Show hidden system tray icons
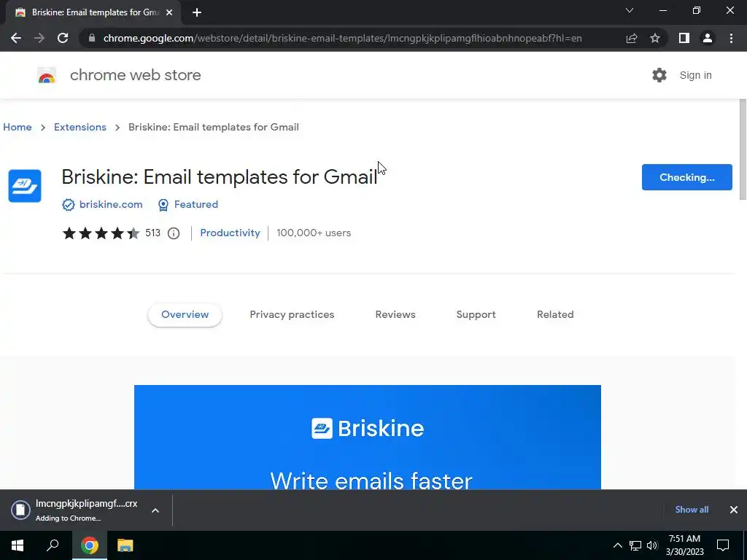This screenshot has width=747, height=560. (x=617, y=545)
